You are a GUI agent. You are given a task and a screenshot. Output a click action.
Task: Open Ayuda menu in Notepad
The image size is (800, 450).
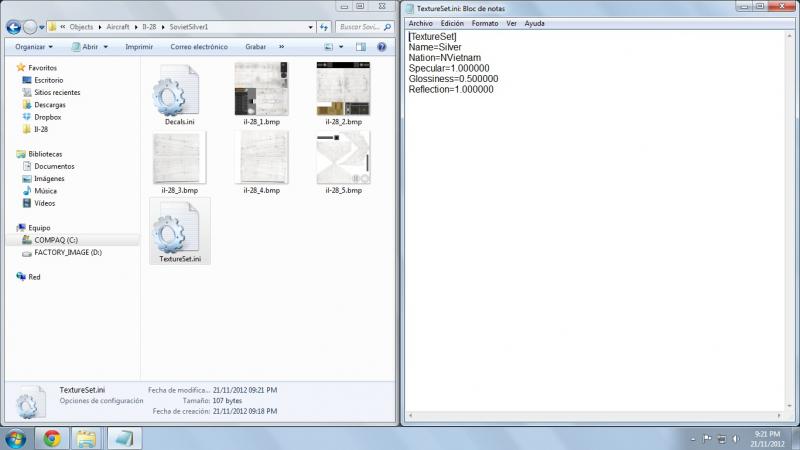534,23
